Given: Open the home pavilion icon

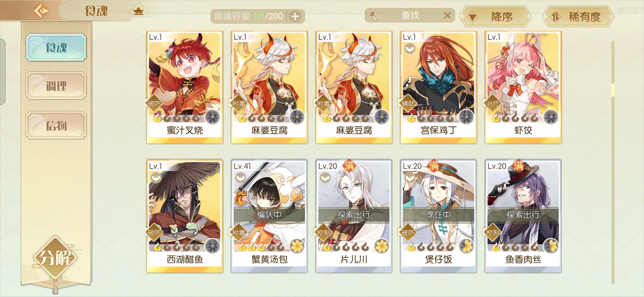Looking at the screenshot, I should pos(138,11).
